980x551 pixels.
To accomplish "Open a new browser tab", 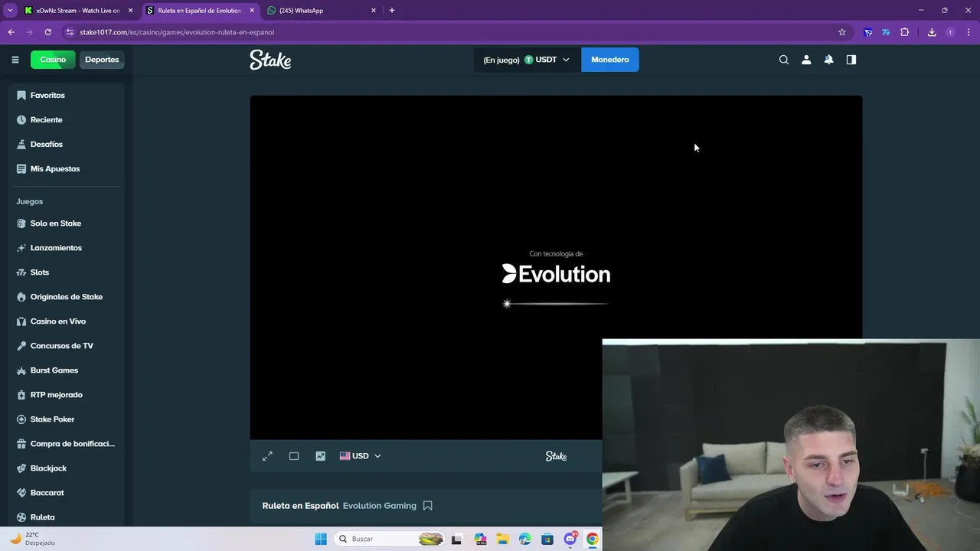I will point(392,11).
